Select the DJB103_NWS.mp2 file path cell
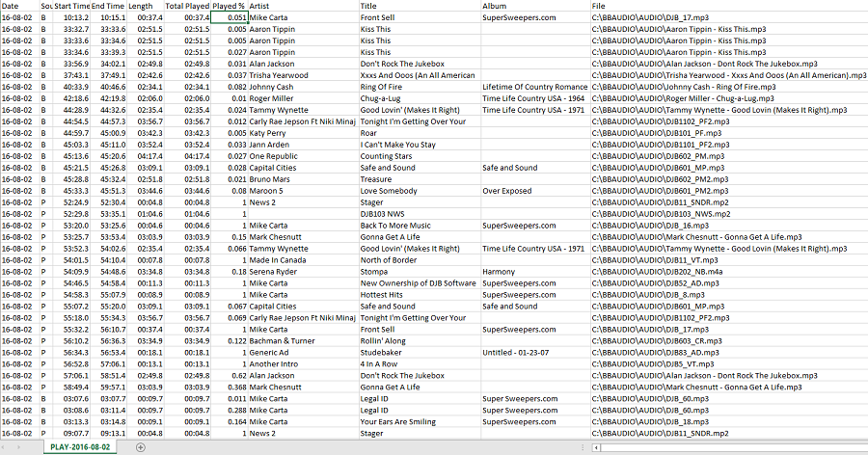 pos(729,214)
